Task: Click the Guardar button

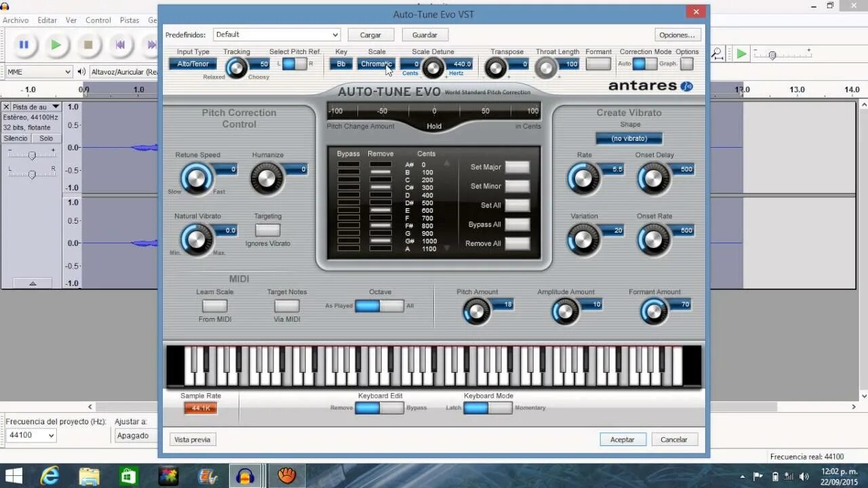Action: (425, 35)
